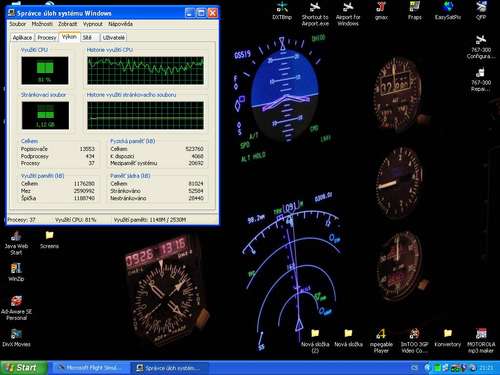Click the Špička row value
This screenshot has width=500, height=375.
click(x=84, y=198)
